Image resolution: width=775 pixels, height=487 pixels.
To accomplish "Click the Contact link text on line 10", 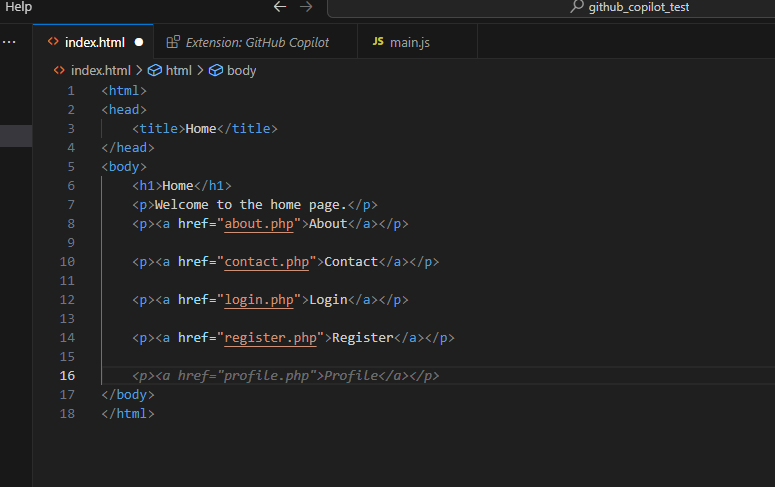I will [x=351, y=262].
